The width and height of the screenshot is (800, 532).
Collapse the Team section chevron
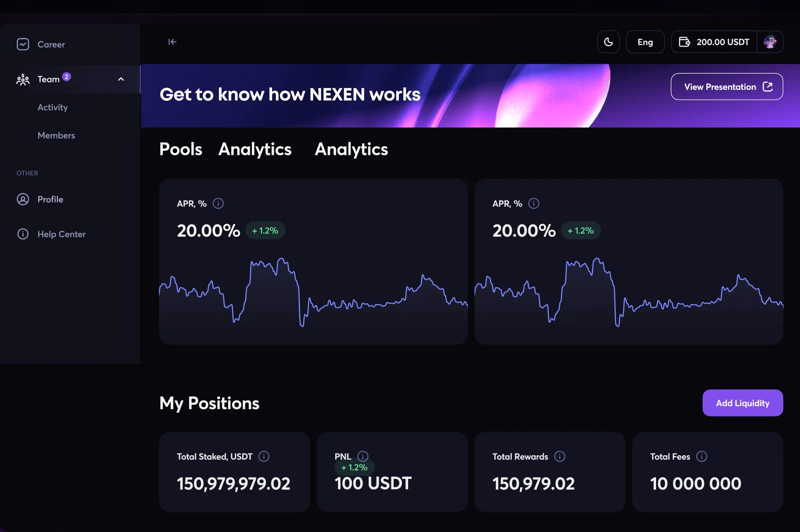[x=121, y=79]
